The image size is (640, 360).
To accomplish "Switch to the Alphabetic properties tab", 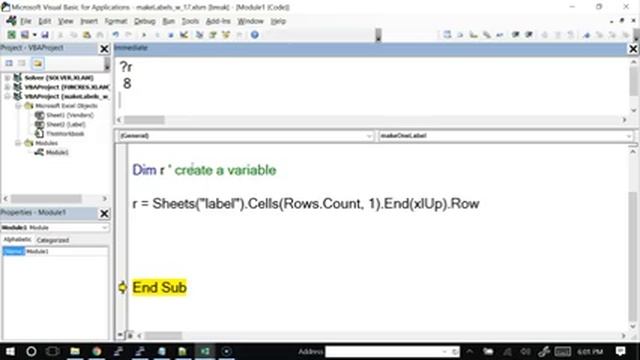I will [x=17, y=240].
